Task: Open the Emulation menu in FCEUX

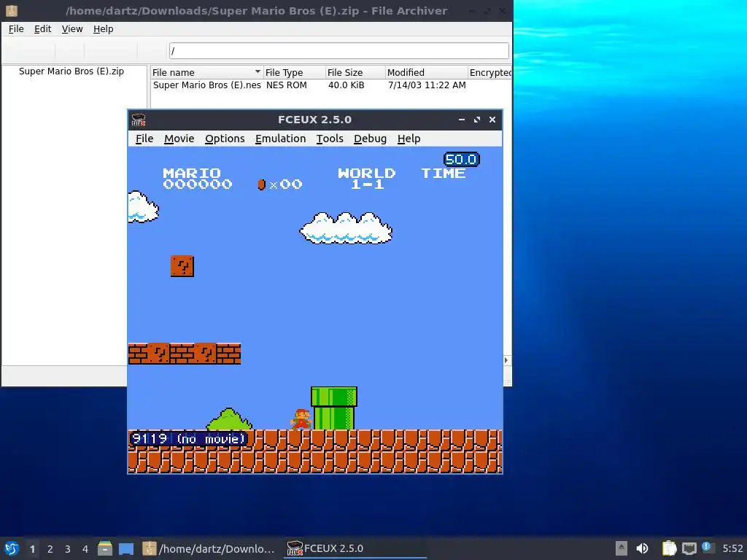Action: click(281, 139)
